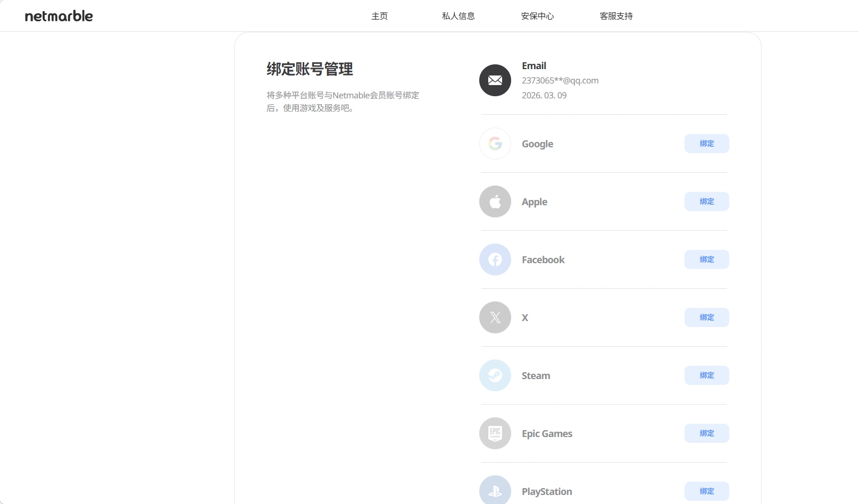
Task: Click the Facebook logo icon
Action: pos(495,259)
